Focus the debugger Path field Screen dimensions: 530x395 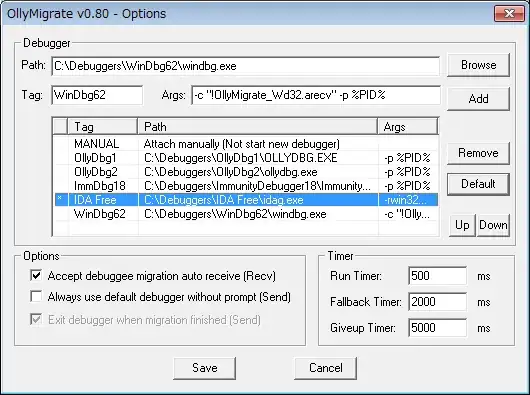246,66
